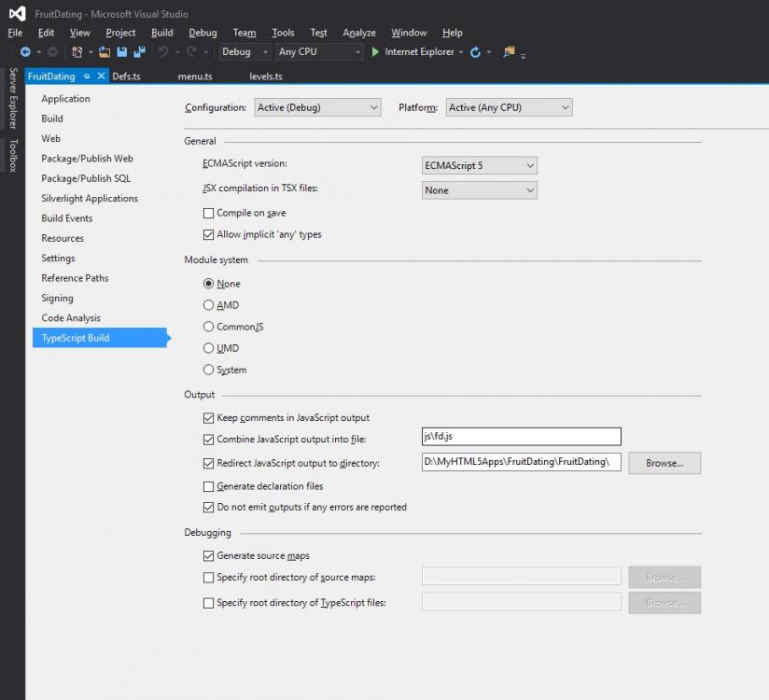Click the Visual Studio logo icon
Viewport: 769px width, 700px height.
(17, 14)
